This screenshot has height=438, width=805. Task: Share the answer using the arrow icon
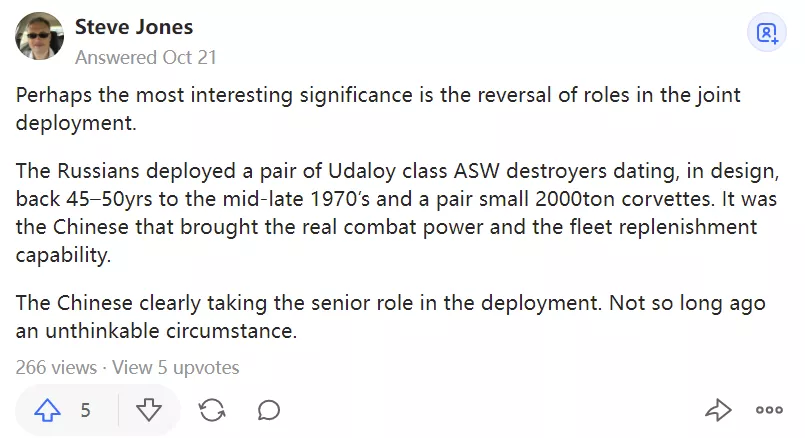click(718, 409)
